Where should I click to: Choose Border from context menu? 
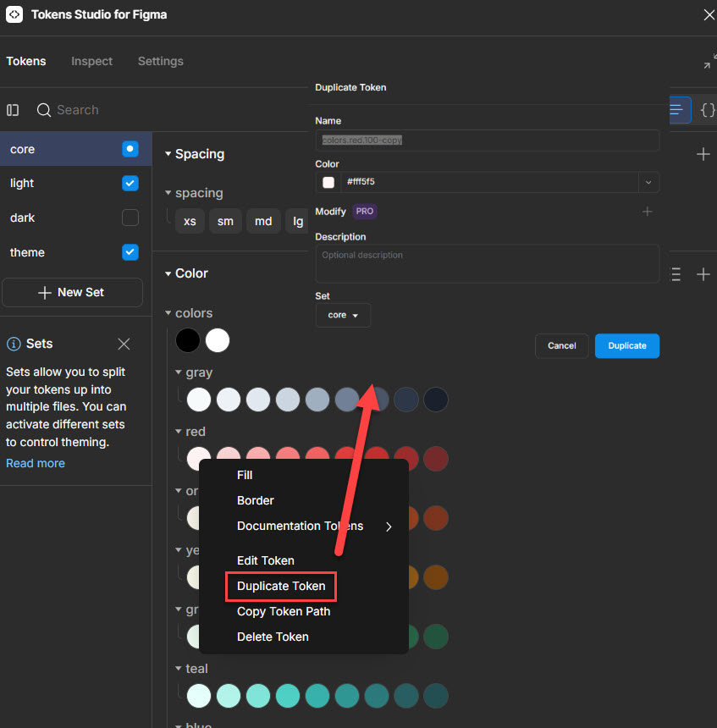click(x=256, y=500)
